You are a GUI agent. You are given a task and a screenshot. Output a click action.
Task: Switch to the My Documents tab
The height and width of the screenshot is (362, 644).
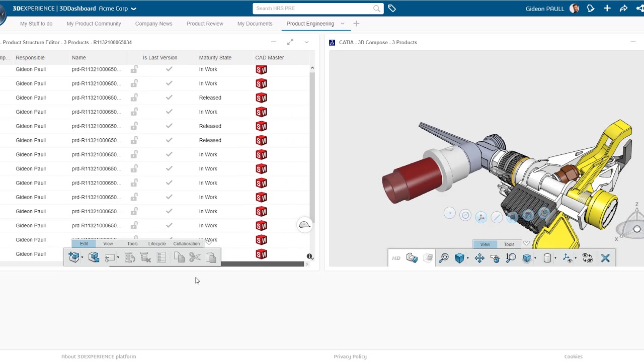255,24
